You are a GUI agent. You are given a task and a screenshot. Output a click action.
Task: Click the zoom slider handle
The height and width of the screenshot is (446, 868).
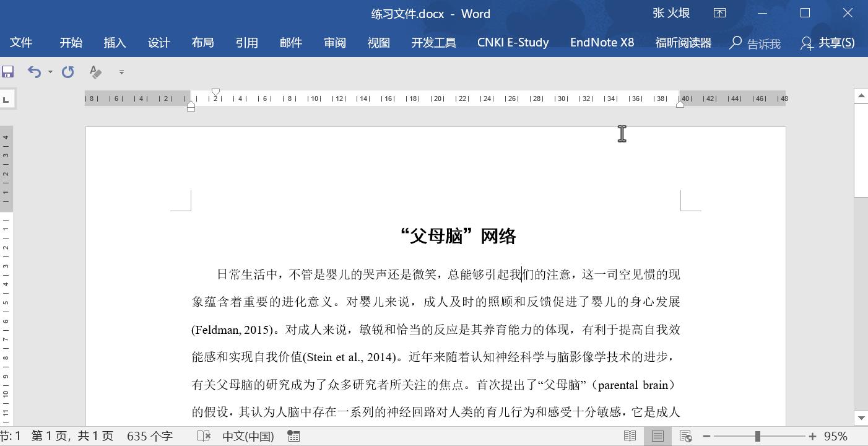pos(757,436)
